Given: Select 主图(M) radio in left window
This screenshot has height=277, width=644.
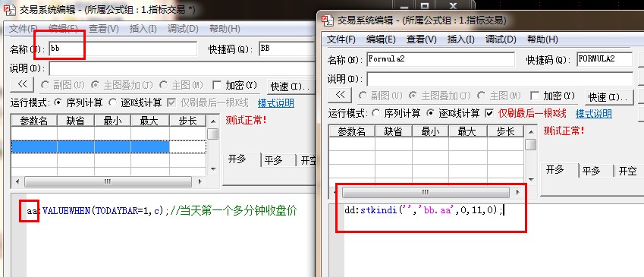Looking at the screenshot, I should tap(181, 85).
